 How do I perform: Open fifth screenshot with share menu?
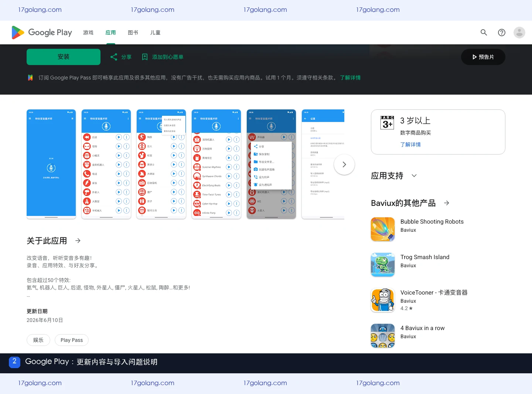click(x=272, y=164)
